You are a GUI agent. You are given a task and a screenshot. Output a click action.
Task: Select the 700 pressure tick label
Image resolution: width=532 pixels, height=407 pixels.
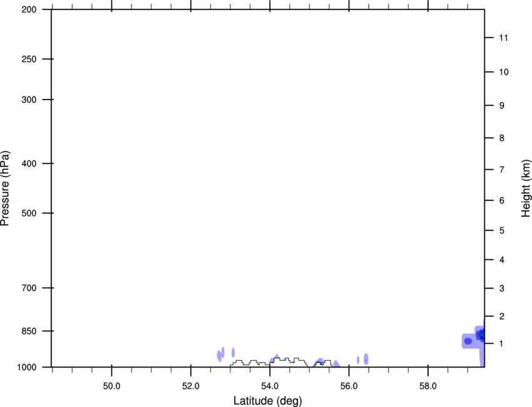[x=29, y=288]
